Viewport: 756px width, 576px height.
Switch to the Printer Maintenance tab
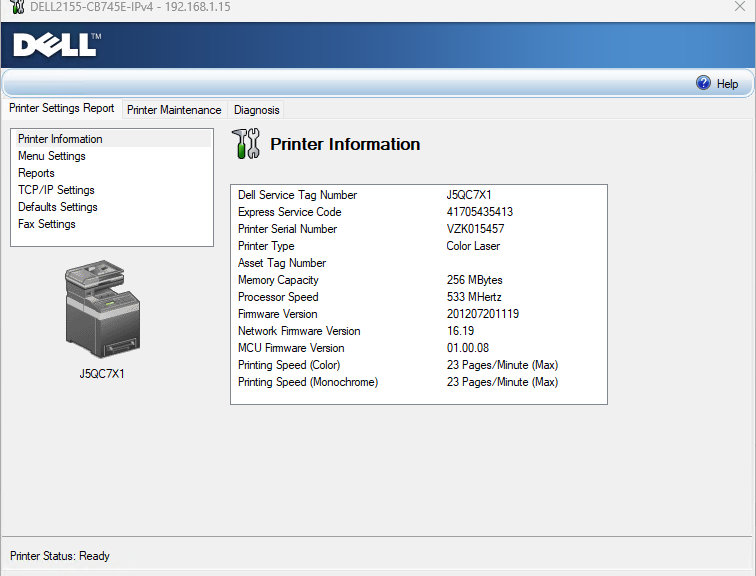[174, 110]
